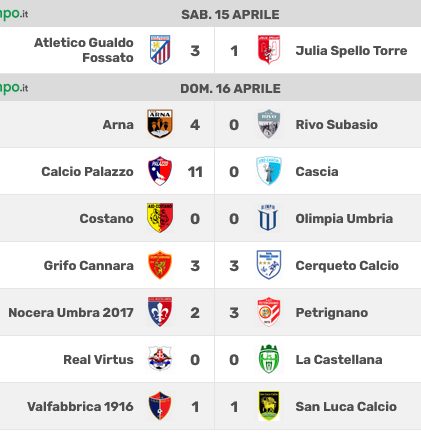Open the Cascia light-blue crest
Image resolution: width=421 pixels, height=440 pixels.
coord(269,171)
